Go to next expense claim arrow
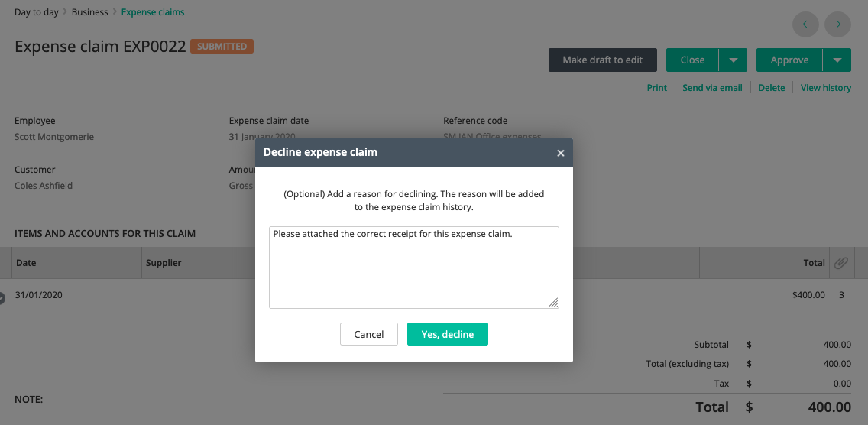Screen dimensions: 868x425 coord(838,24)
